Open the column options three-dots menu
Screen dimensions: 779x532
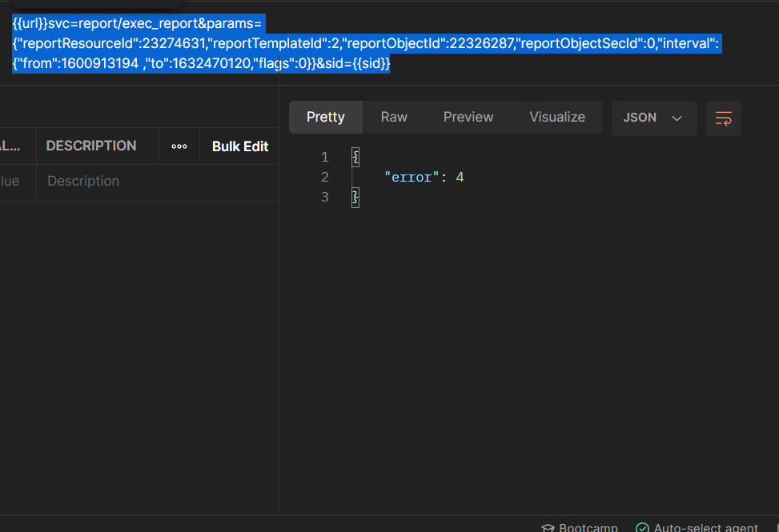click(x=179, y=146)
